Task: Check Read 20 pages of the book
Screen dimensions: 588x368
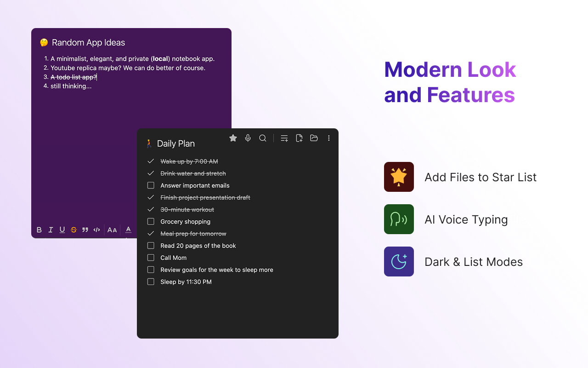Action: pyautogui.click(x=151, y=246)
